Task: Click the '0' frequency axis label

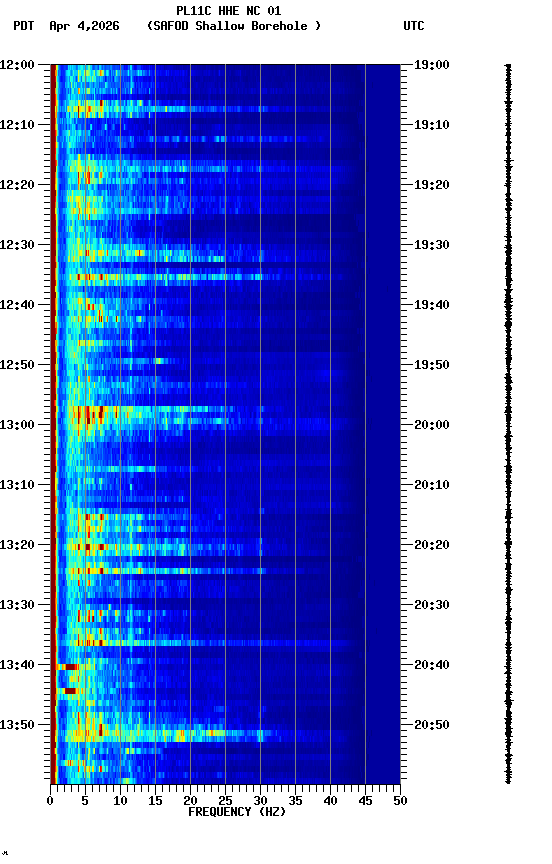Action: coord(50,801)
